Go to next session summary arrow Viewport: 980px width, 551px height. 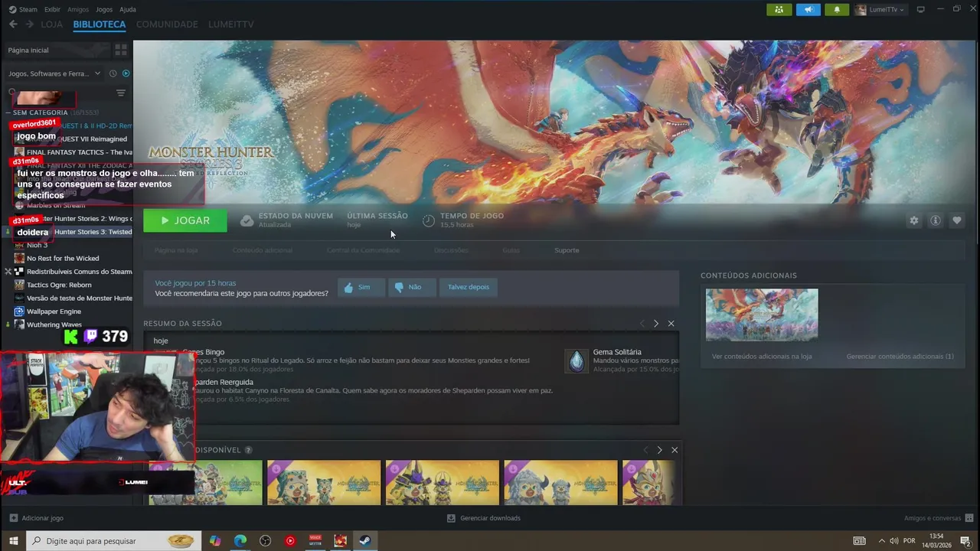pos(656,324)
